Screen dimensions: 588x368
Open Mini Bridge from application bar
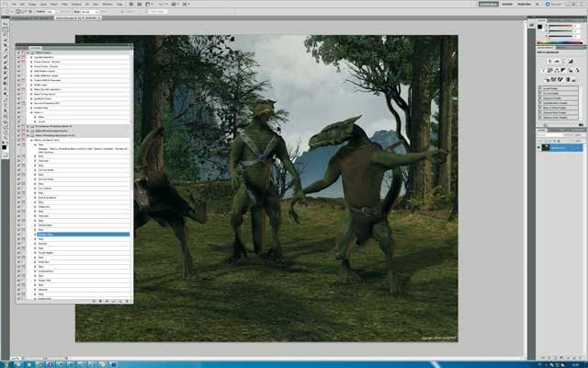[140, 4]
